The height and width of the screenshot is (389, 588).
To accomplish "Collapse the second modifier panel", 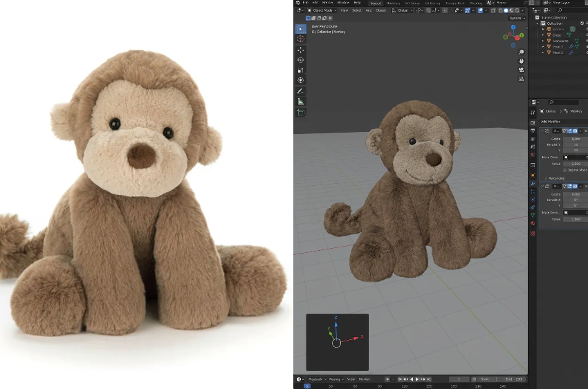I will [x=542, y=187].
